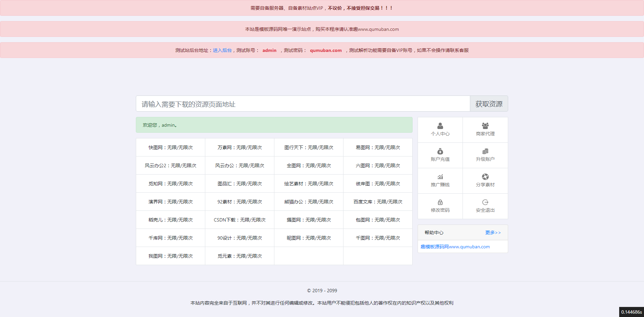Select the 熊猫办公：无限/无限次 cell
This screenshot has height=317, width=644.
[x=309, y=202]
